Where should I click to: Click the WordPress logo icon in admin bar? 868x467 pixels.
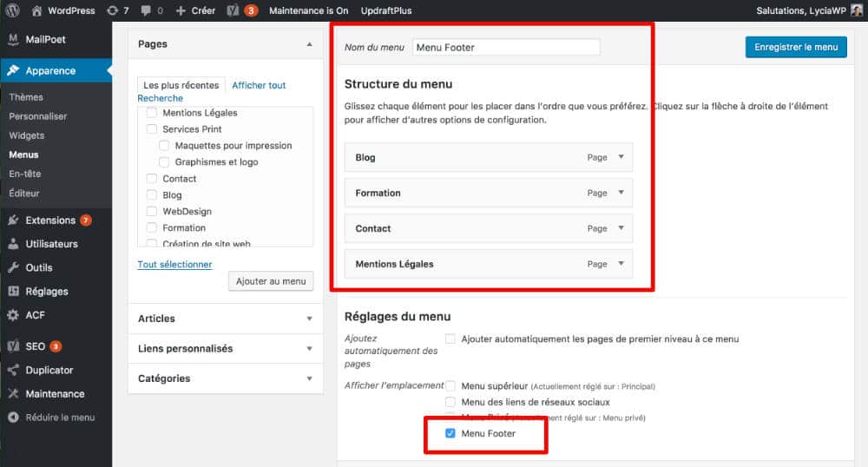[x=13, y=10]
